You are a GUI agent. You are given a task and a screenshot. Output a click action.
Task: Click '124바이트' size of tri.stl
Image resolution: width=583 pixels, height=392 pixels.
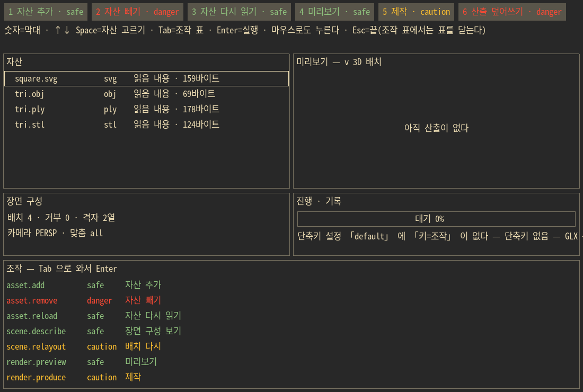coord(201,124)
